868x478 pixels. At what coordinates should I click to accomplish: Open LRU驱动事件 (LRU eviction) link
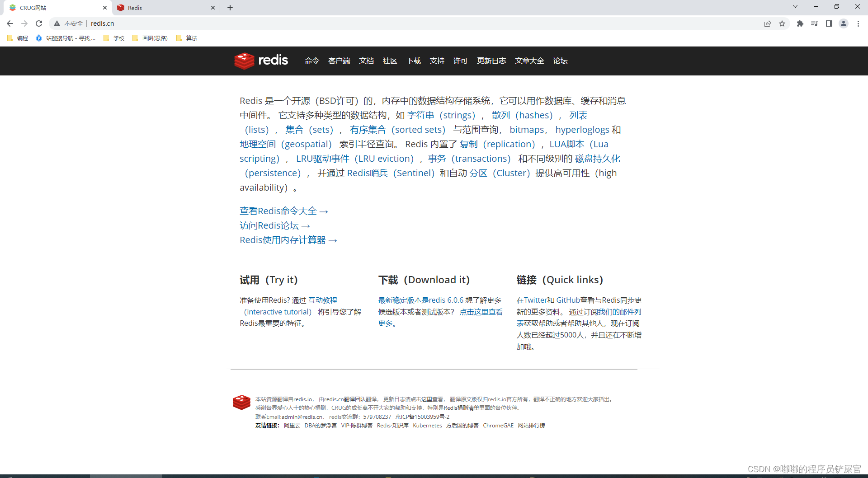tap(355, 159)
